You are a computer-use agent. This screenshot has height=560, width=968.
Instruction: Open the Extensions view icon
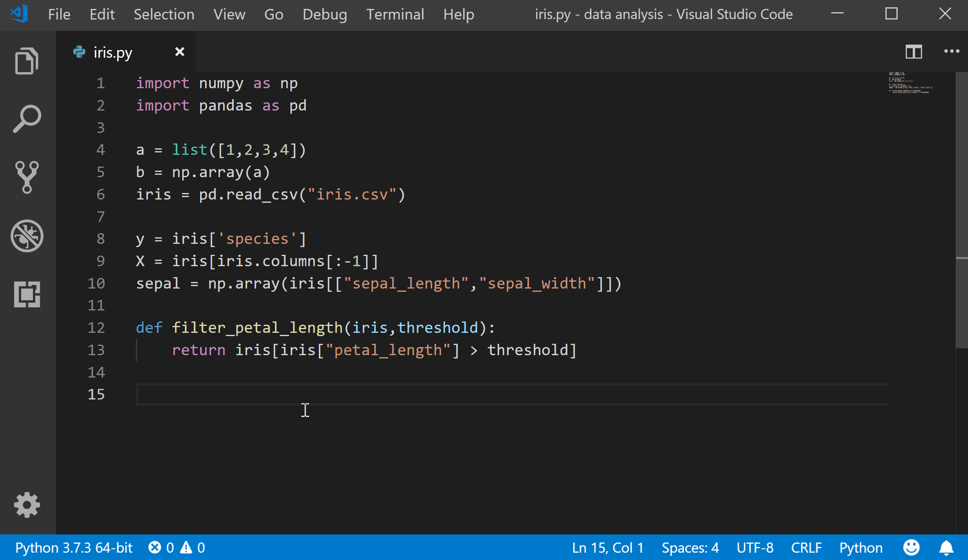pos(27,294)
